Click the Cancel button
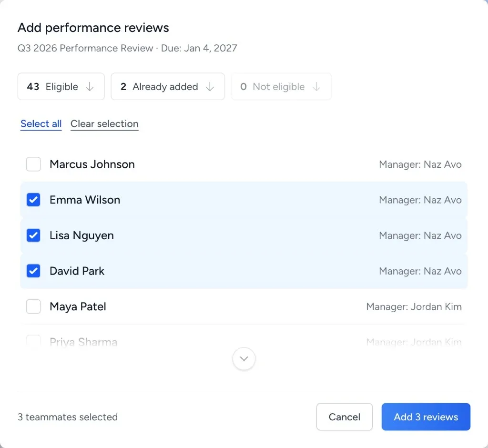 tap(345, 417)
